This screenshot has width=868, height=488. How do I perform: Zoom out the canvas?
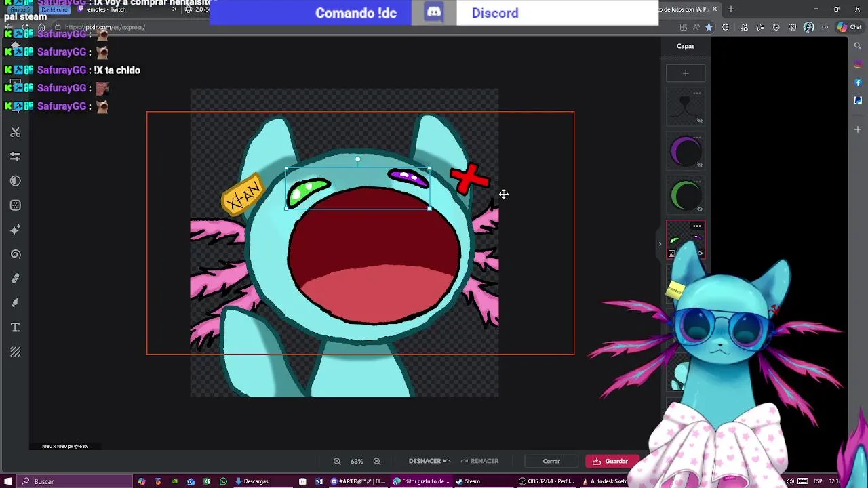coord(337,461)
